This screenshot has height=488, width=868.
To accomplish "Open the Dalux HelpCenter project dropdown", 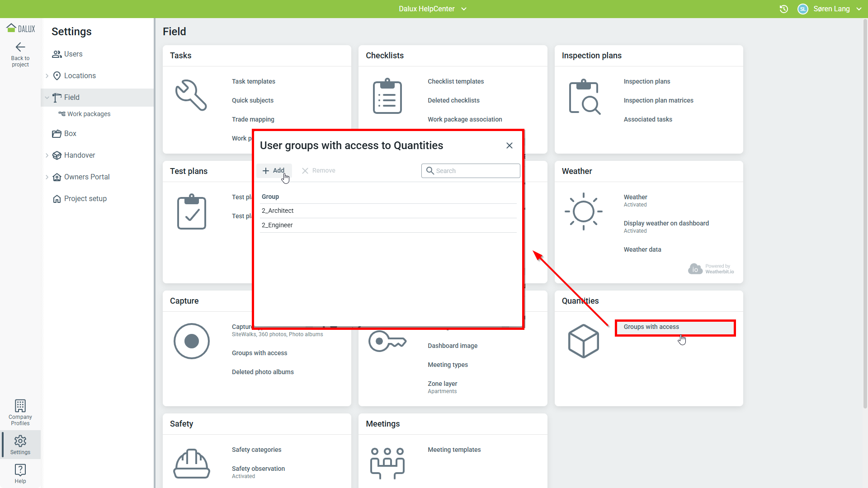I will 432,9.
